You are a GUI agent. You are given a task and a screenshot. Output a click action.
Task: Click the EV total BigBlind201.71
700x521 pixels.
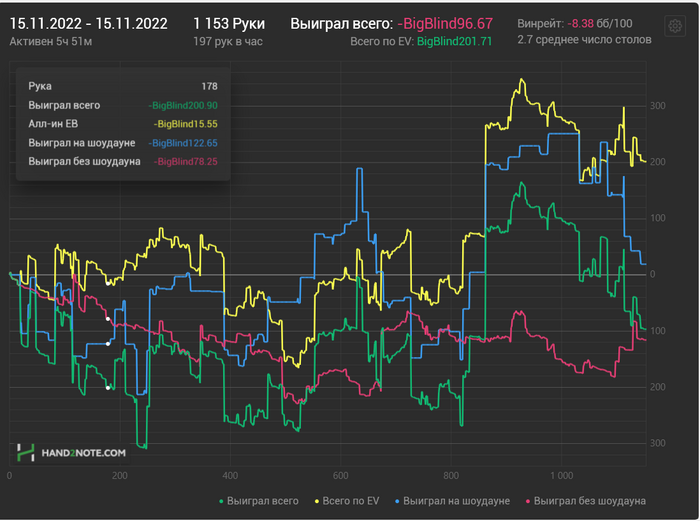454,42
